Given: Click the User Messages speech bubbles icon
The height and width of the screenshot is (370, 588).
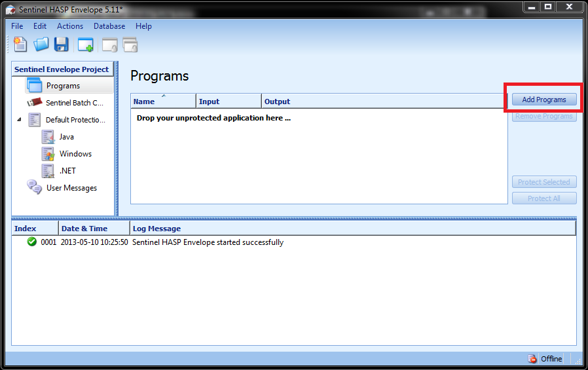Looking at the screenshot, I should coord(35,187).
